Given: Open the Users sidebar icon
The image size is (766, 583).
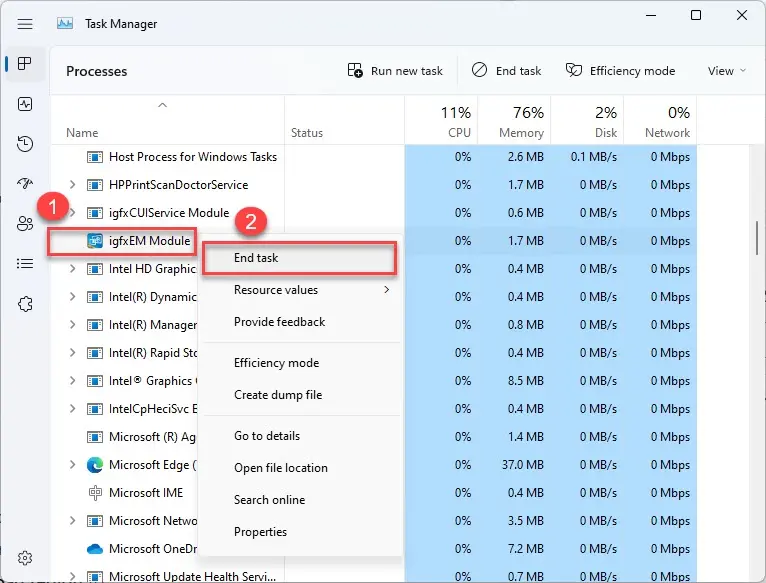Looking at the screenshot, I should (26, 224).
